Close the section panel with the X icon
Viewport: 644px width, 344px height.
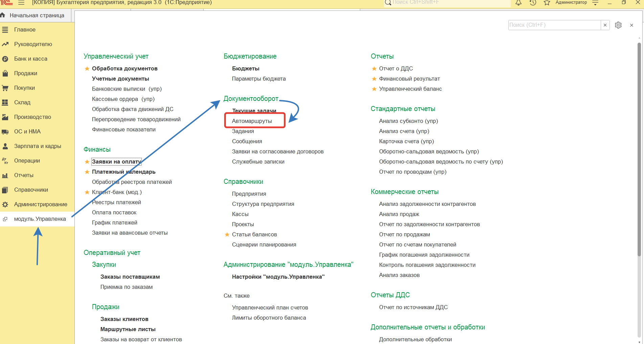point(631,25)
